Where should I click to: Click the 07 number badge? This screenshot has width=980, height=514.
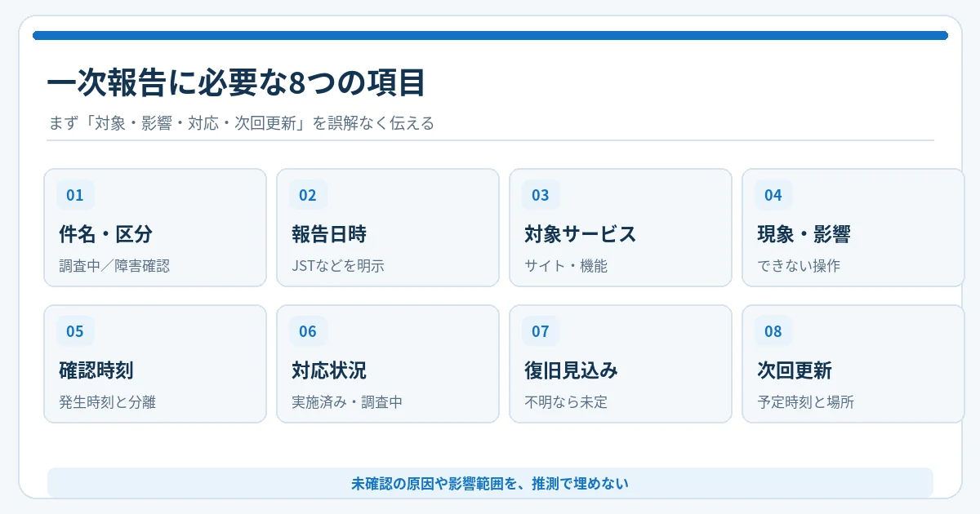[541, 331]
